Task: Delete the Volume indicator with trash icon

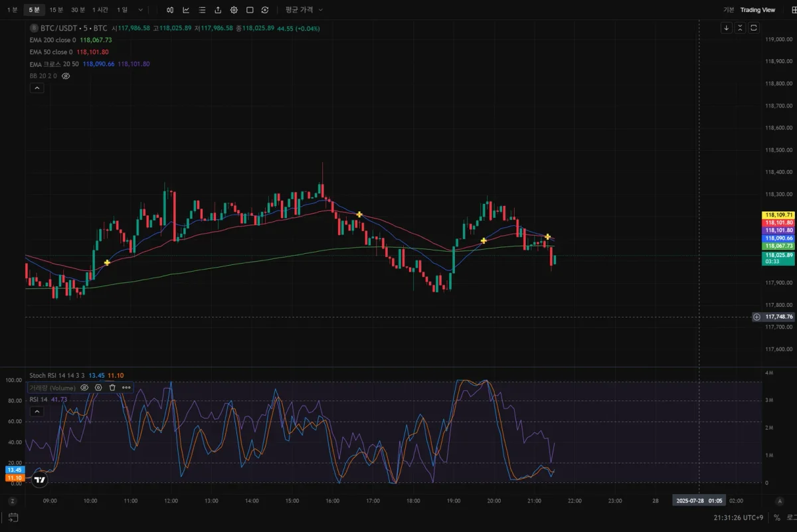Action: [112, 387]
